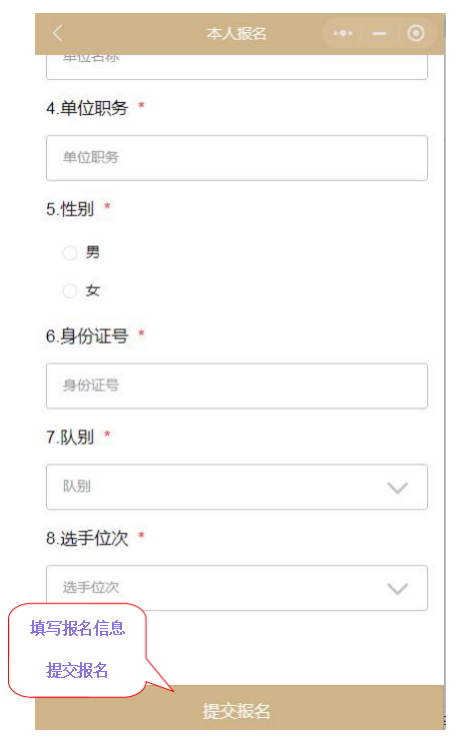
Task: Open the 选手位次 selection field
Action: pyautogui.click(x=237, y=588)
